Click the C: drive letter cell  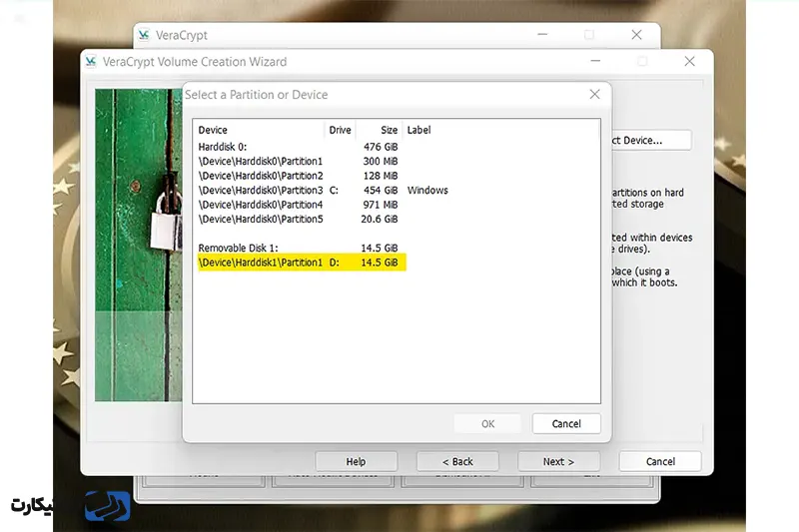pyautogui.click(x=334, y=191)
